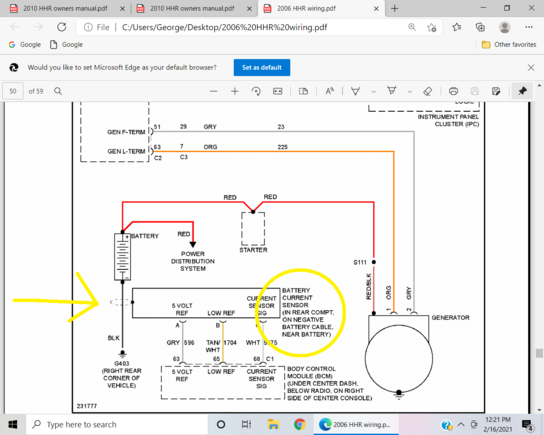
Task: Open File Explorer from the taskbar
Action: pos(273,424)
